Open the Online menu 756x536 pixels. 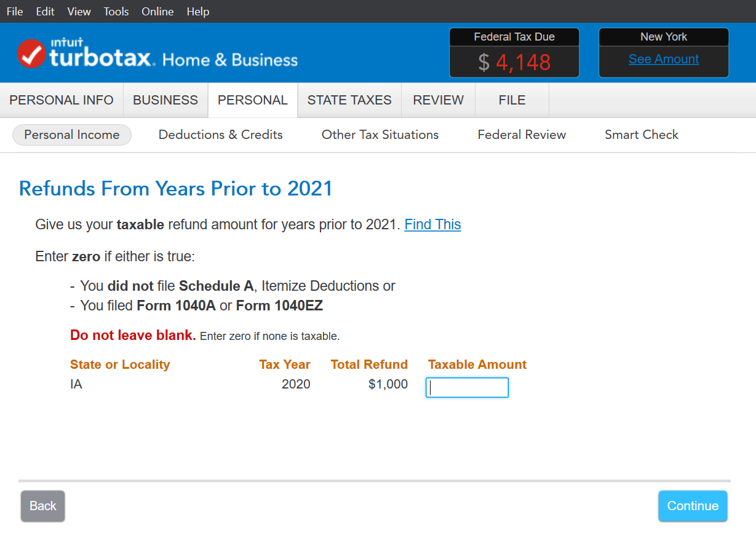(x=157, y=12)
